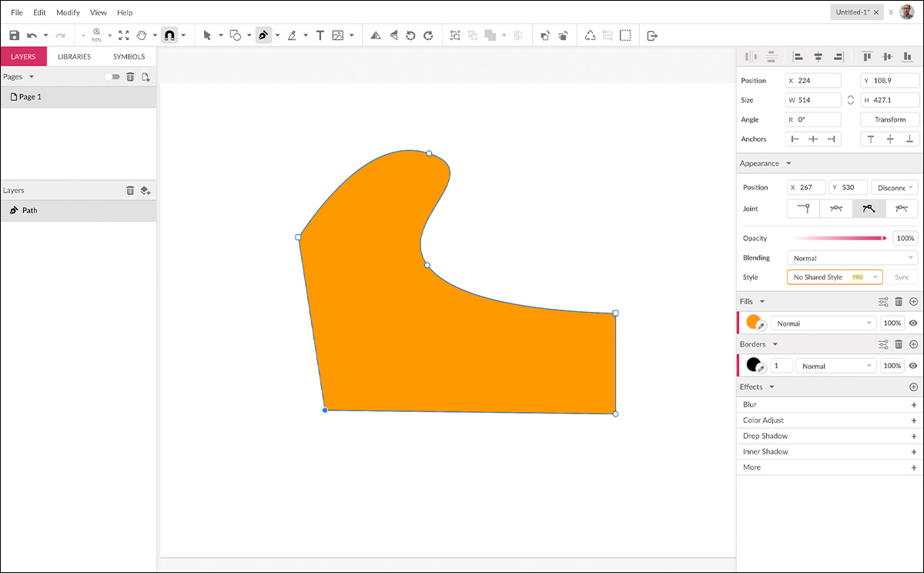Open the Edit menu
The height and width of the screenshot is (573, 924).
coord(39,12)
